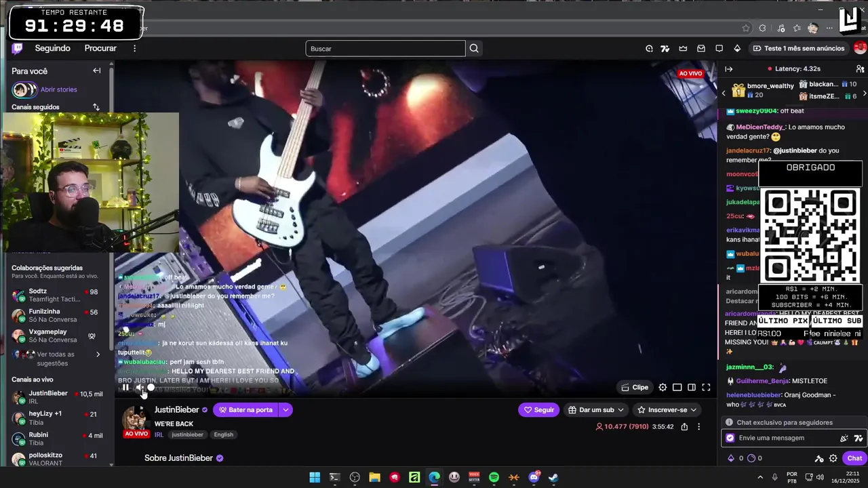
Task: Open the Inscrever-se dropdown
Action: [x=667, y=410]
